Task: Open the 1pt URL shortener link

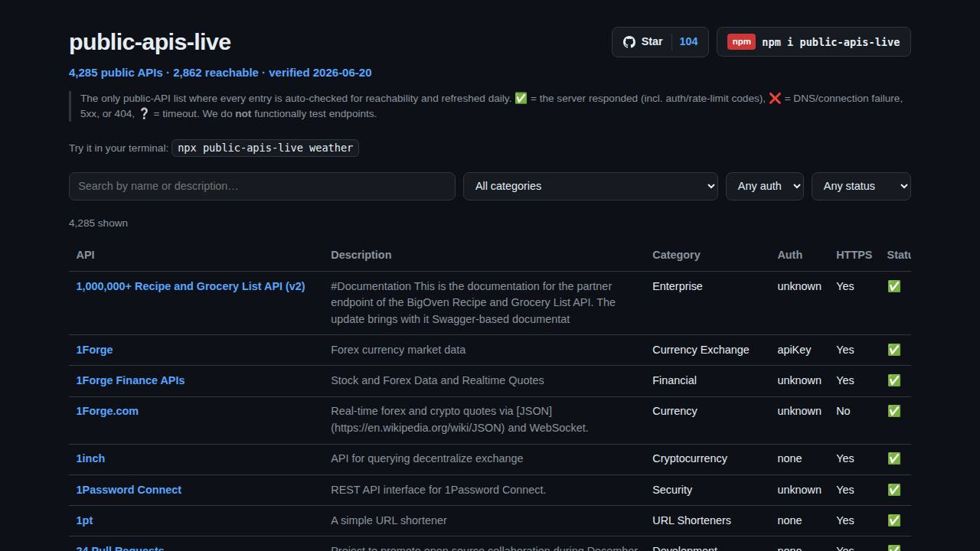Action: [x=84, y=520]
